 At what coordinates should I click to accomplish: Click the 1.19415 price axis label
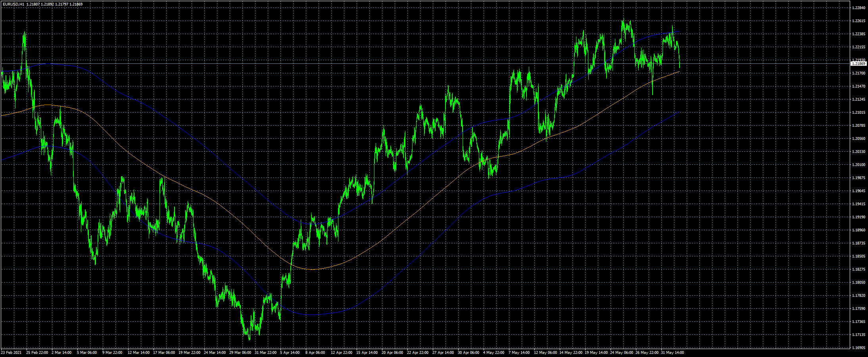pyautogui.click(x=858, y=204)
